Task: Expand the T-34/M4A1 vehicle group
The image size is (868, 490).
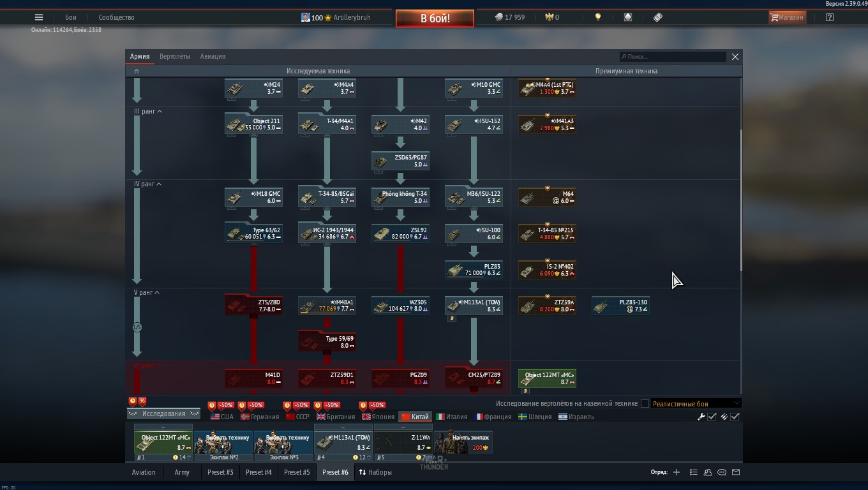Action: [327, 124]
